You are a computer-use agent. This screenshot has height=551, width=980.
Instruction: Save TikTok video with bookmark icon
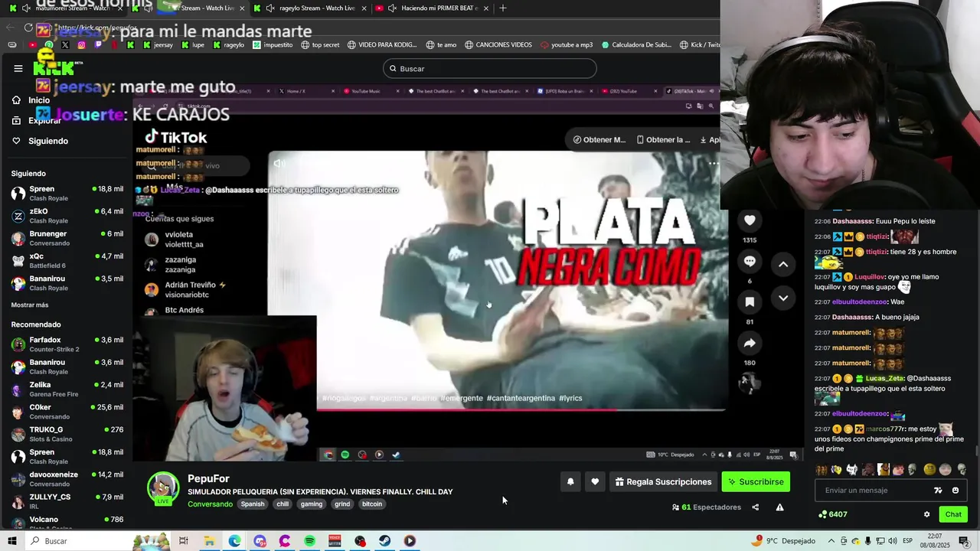(x=750, y=302)
